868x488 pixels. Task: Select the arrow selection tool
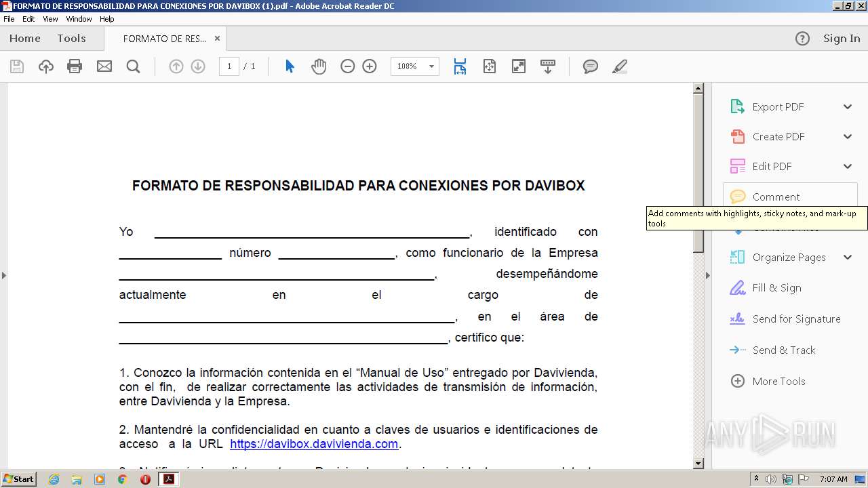coord(290,66)
